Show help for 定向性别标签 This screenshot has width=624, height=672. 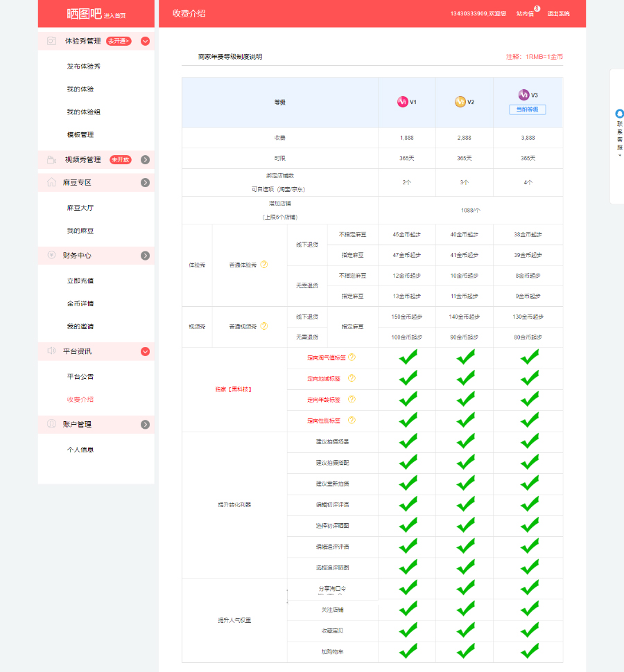pyautogui.click(x=352, y=420)
